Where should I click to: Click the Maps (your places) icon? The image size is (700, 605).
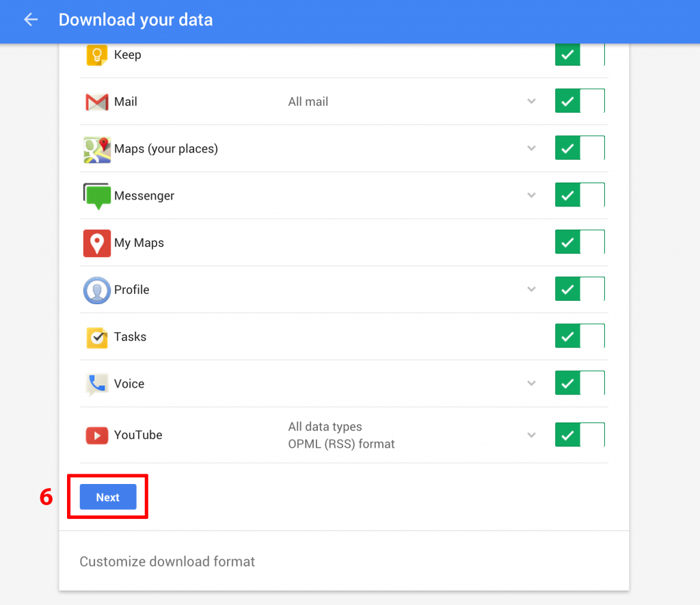97,149
